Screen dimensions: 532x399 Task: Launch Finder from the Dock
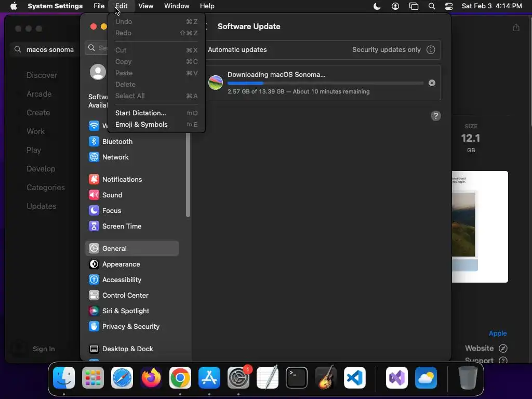64,378
